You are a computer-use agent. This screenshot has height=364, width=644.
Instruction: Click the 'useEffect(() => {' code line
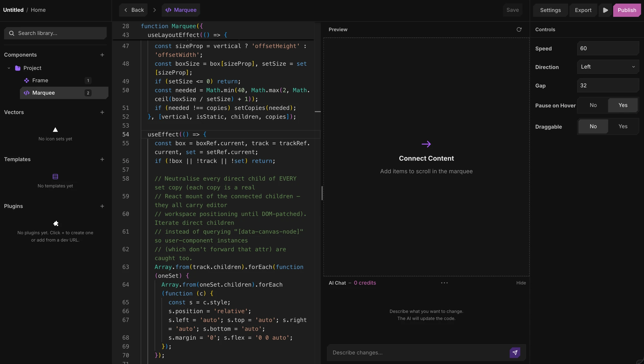[x=177, y=134]
